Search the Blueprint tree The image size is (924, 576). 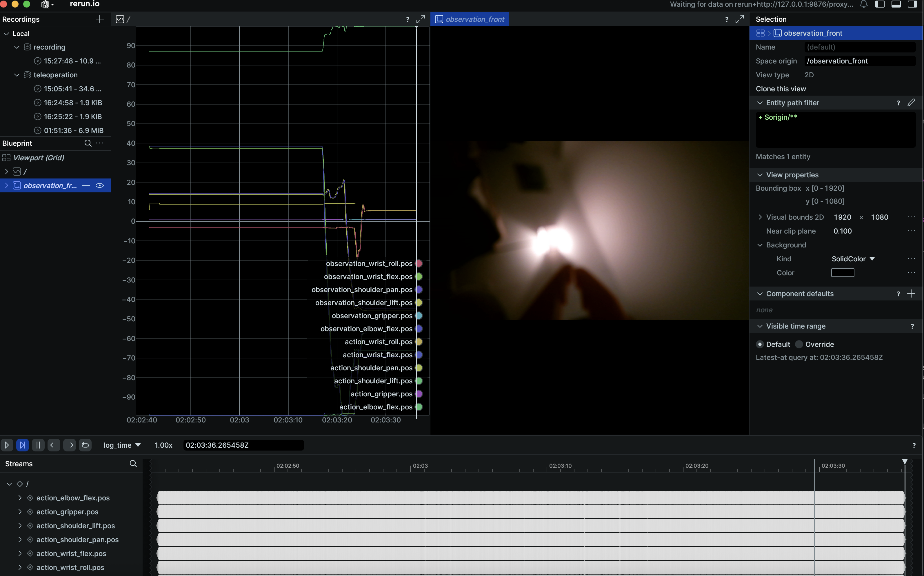88,143
